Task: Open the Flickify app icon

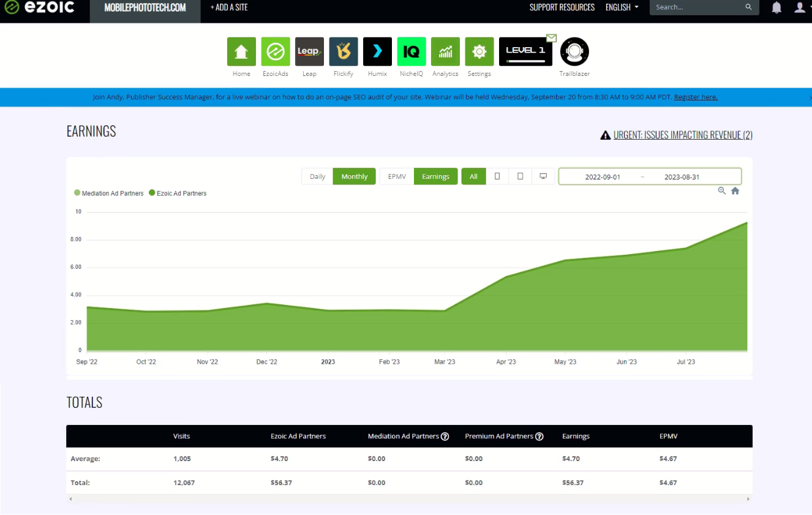Action: (344, 51)
